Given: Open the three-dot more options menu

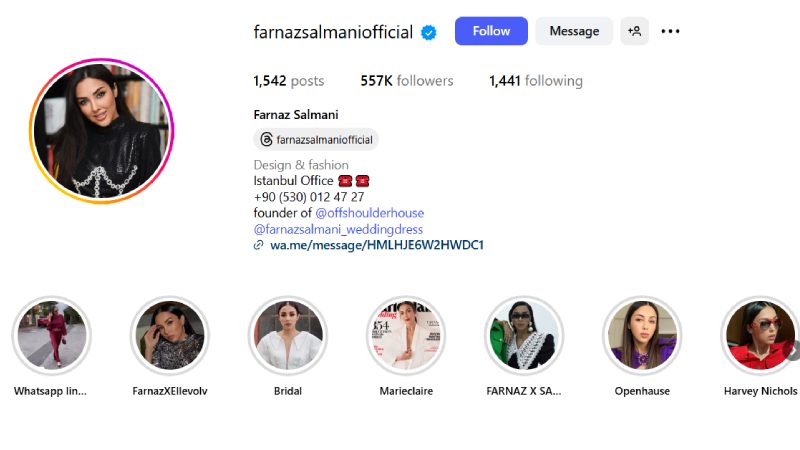Looking at the screenshot, I should [x=670, y=31].
